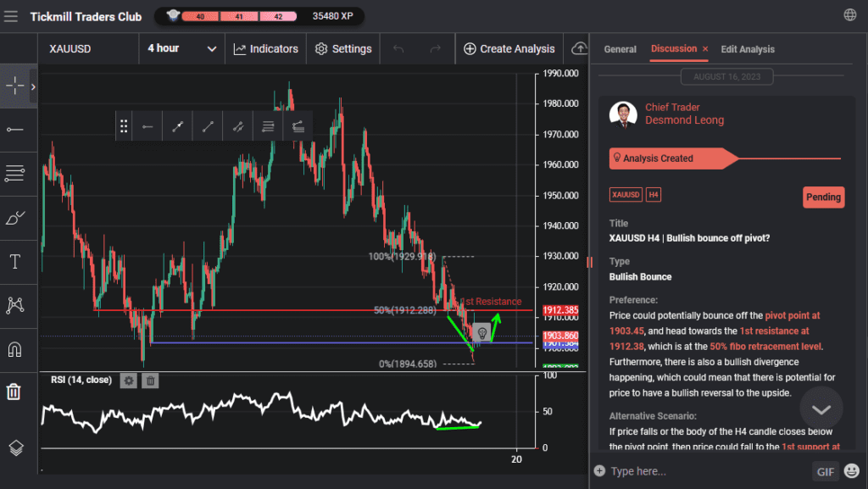Select the Fibonacci retracement tool in sidebar

(x=14, y=173)
